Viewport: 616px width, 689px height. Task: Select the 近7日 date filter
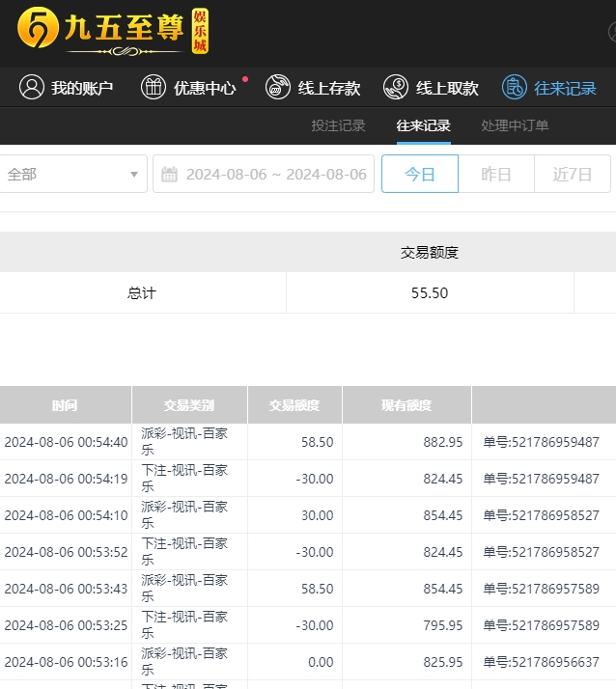pos(572,175)
